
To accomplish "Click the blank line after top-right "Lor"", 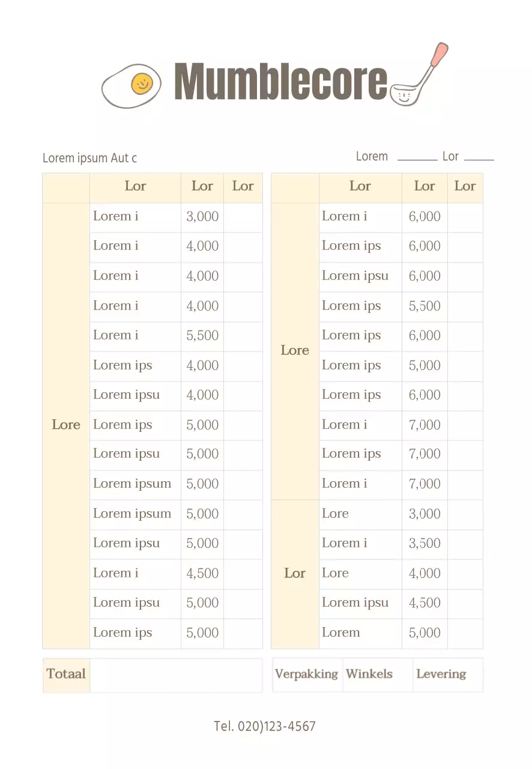I will (479, 158).
